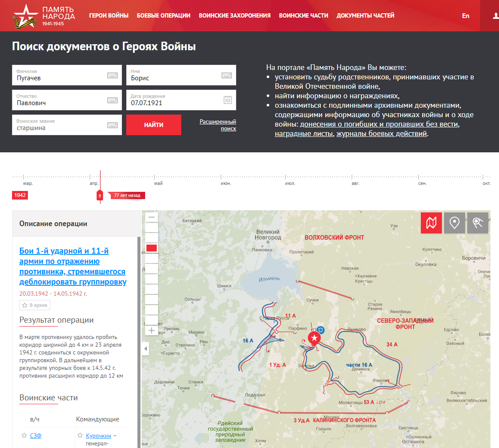Screen dimensions: 499x448
Task: Open virtual keyboard for Фамилия field
Action: [113, 76]
